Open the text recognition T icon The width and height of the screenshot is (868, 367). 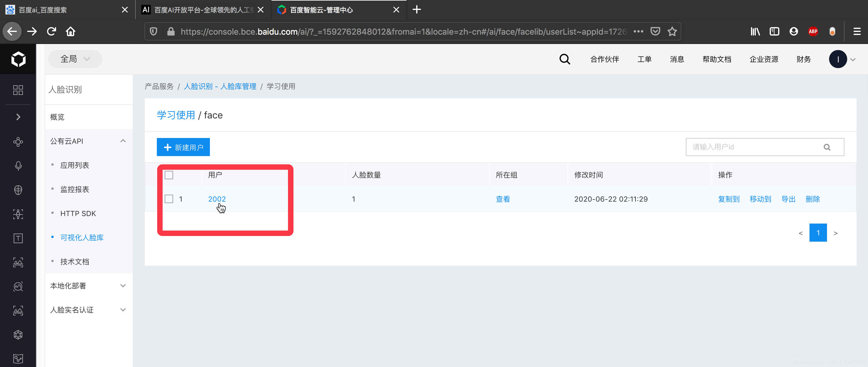[x=18, y=238]
